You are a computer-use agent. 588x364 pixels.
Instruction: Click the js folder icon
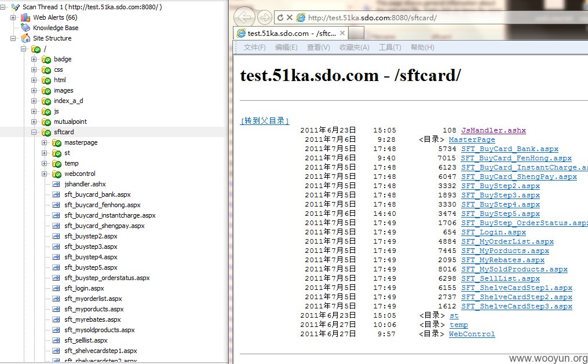(x=46, y=112)
